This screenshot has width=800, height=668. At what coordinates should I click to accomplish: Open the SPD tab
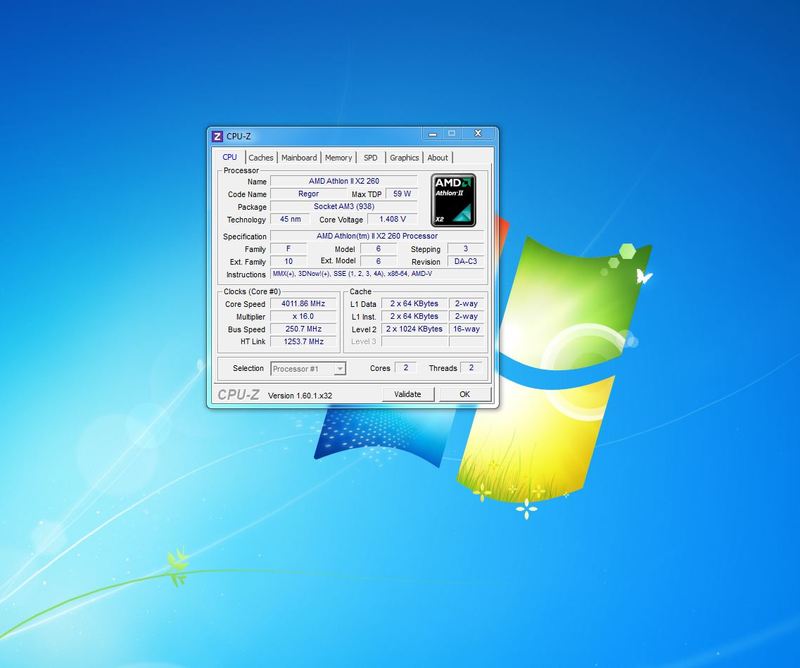click(370, 158)
